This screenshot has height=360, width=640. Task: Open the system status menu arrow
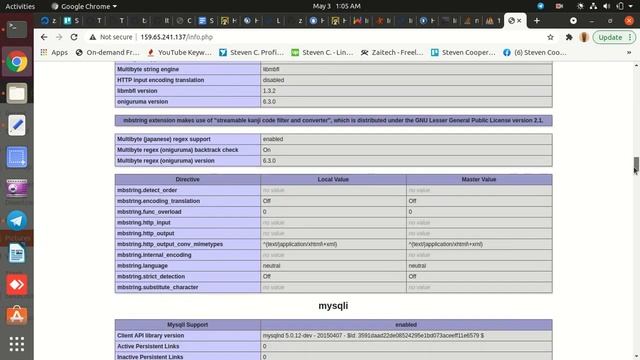631,6
